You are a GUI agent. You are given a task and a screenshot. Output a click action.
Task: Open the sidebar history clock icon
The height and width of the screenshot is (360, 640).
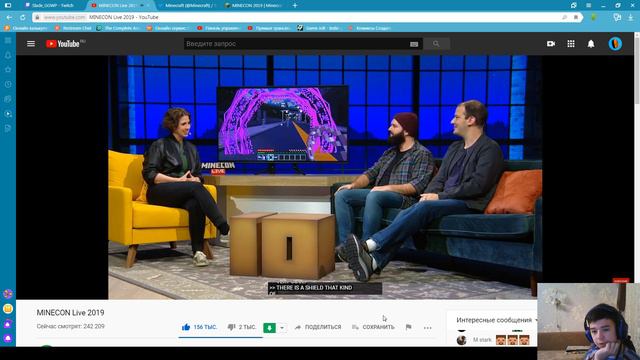pos(8,84)
